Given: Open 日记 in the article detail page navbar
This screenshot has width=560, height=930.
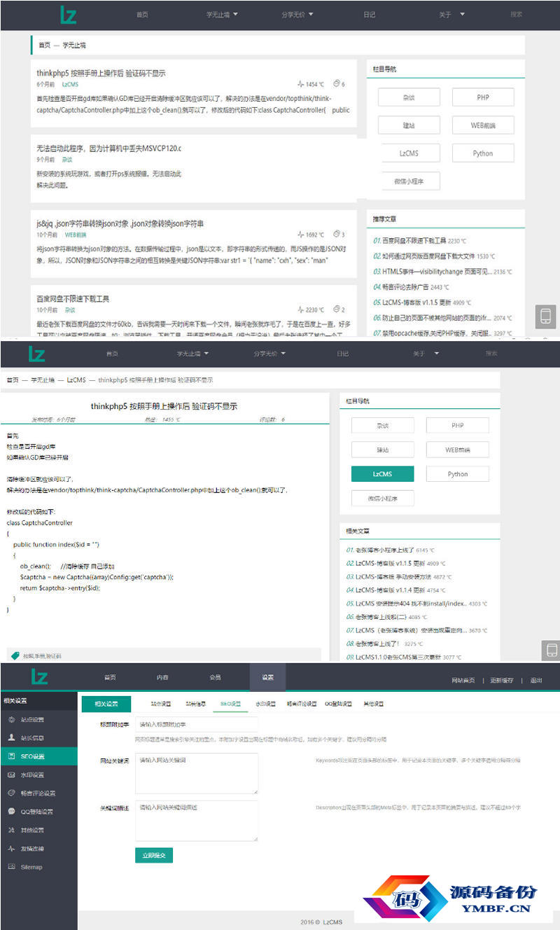Looking at the screenshot, I should tap(342, 354).
